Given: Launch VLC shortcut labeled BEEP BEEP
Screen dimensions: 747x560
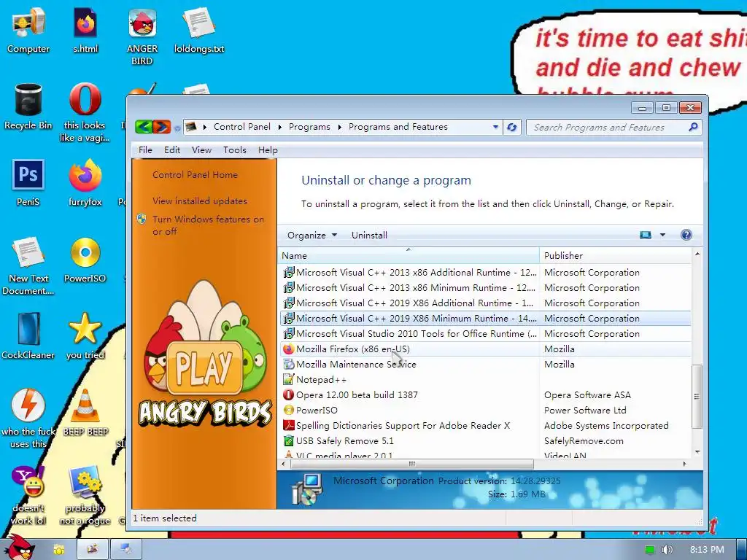Looking at the screenshot, I should (85, 413).
